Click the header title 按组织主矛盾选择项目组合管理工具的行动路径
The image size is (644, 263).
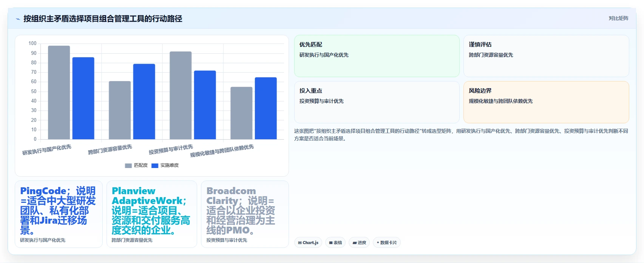pos(103,19)
